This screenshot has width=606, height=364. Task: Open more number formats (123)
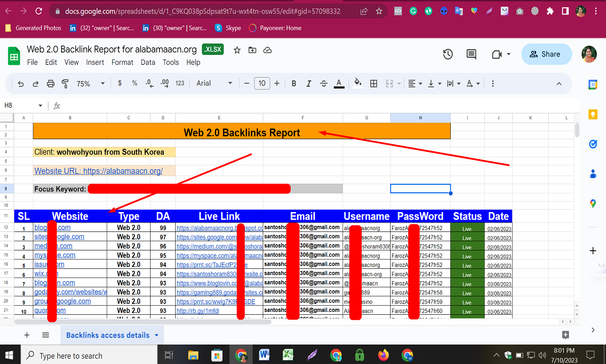click(x=180, y=83)
